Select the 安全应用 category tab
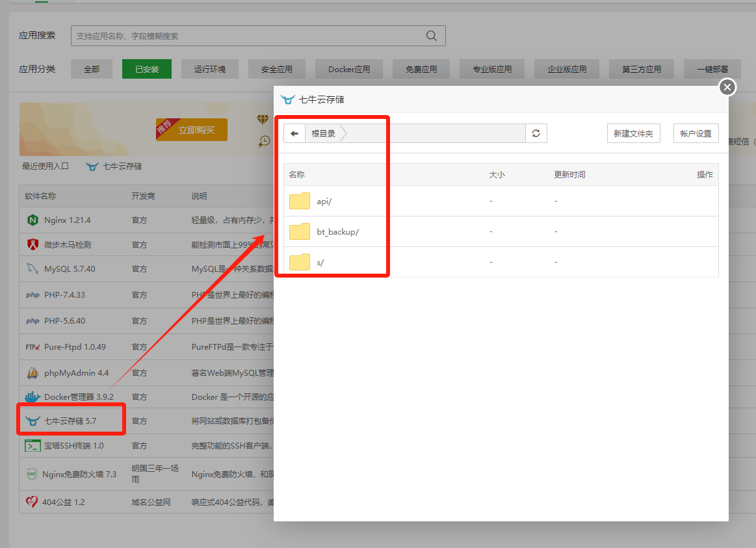The image size is (756, 548). (277, 69)
